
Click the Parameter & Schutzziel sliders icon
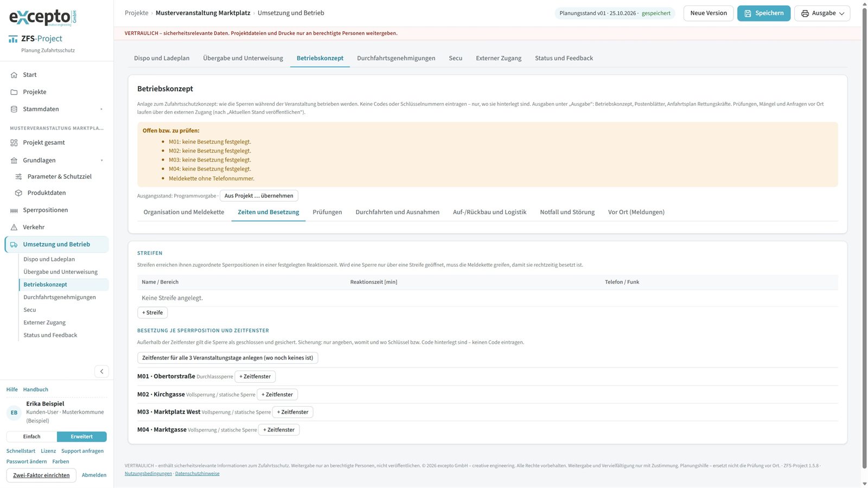point(18,177)
